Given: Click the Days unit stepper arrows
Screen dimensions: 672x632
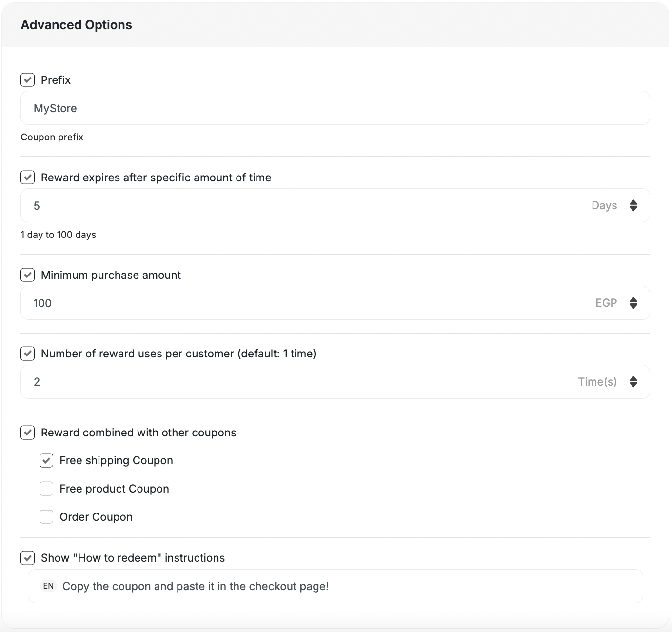Looking at the screenshot, I should pos(633,205).
